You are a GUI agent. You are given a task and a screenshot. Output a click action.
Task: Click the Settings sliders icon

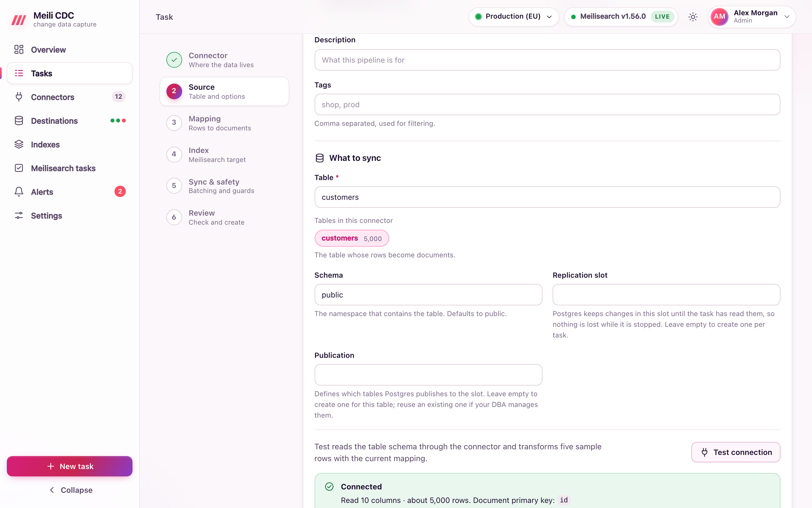(19, 215)
